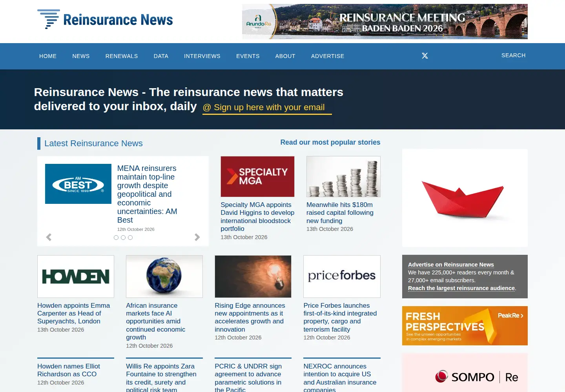Open MENA reinsurers maintain top-line growth article
Screen dimensions: 565x392
click(x=147, y=194)
